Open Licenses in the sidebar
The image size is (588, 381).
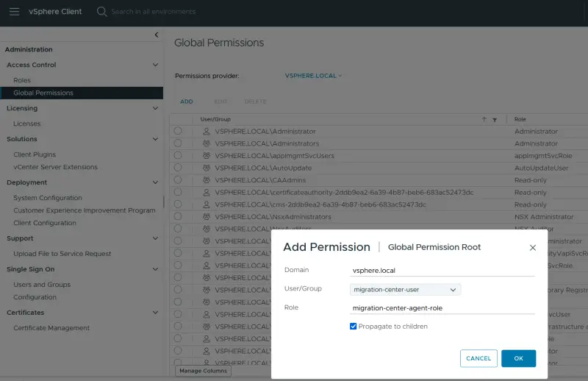pyautogui.click(x=26, y=124)
